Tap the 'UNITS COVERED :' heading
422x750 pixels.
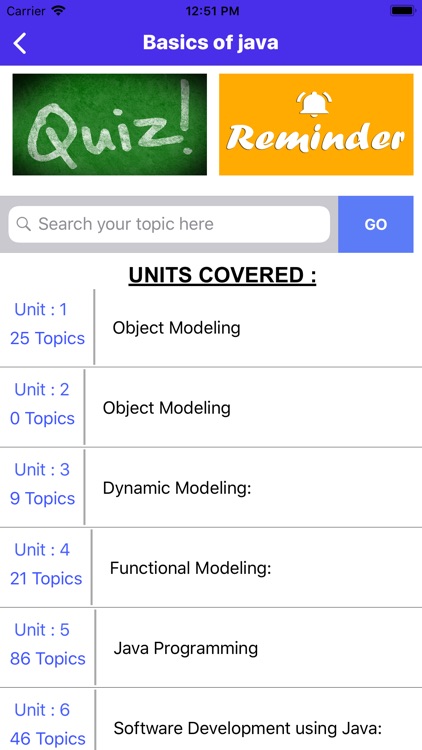[x=222, y=276]
